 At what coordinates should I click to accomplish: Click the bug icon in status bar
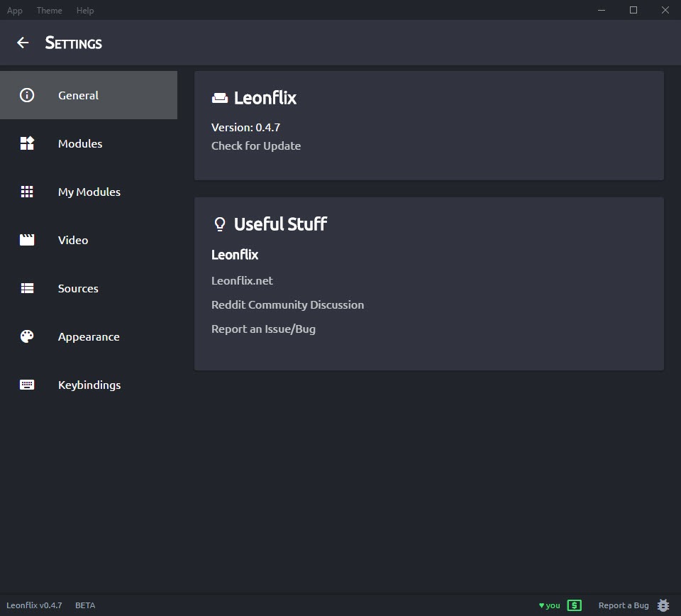[x=663, y=605]
